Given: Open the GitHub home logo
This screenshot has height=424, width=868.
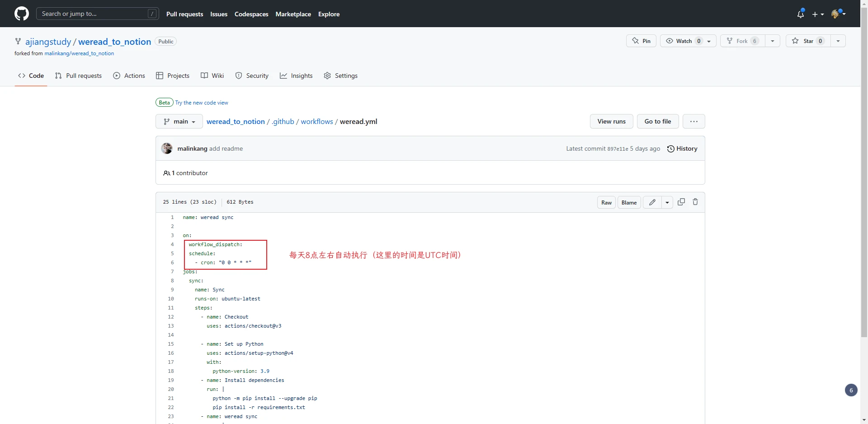Looking at the screenshot, I should coord(22,14).
